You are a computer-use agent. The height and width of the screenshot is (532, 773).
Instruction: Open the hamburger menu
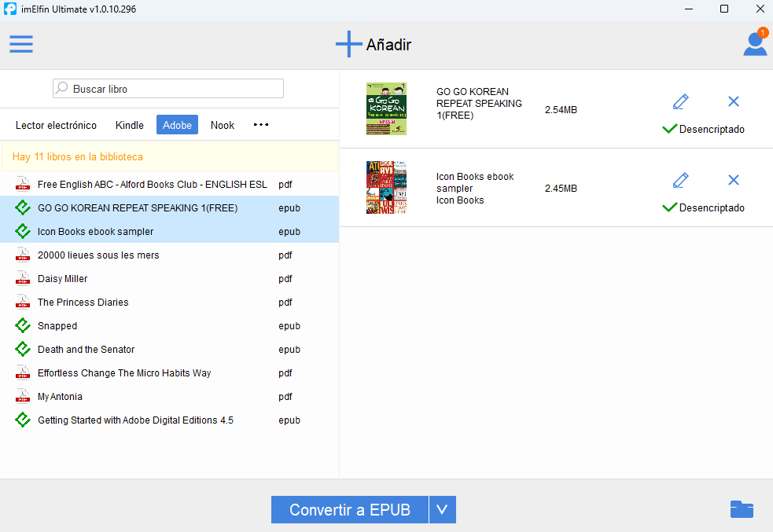pos(21,44)
